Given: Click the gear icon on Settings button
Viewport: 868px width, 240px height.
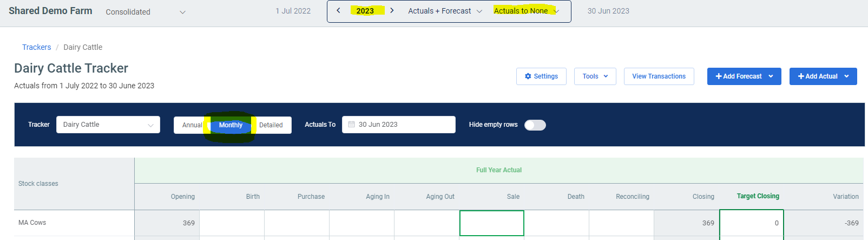Looking at the screenshot, I should (528, 76).
